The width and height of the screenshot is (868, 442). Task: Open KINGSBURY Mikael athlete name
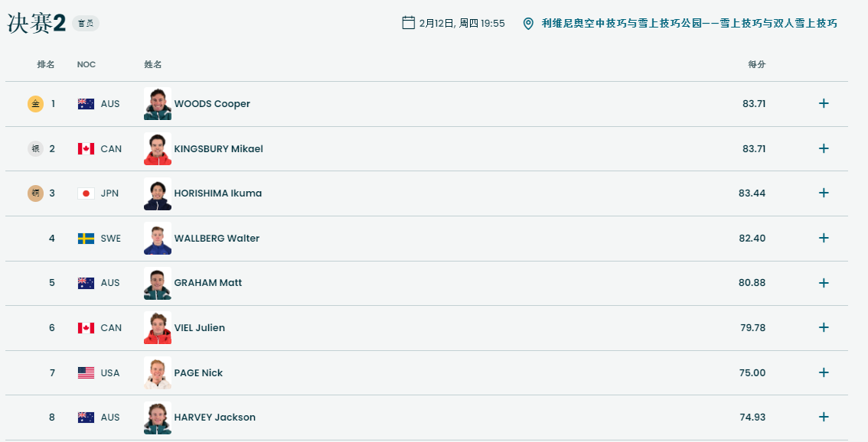point(218,148)
